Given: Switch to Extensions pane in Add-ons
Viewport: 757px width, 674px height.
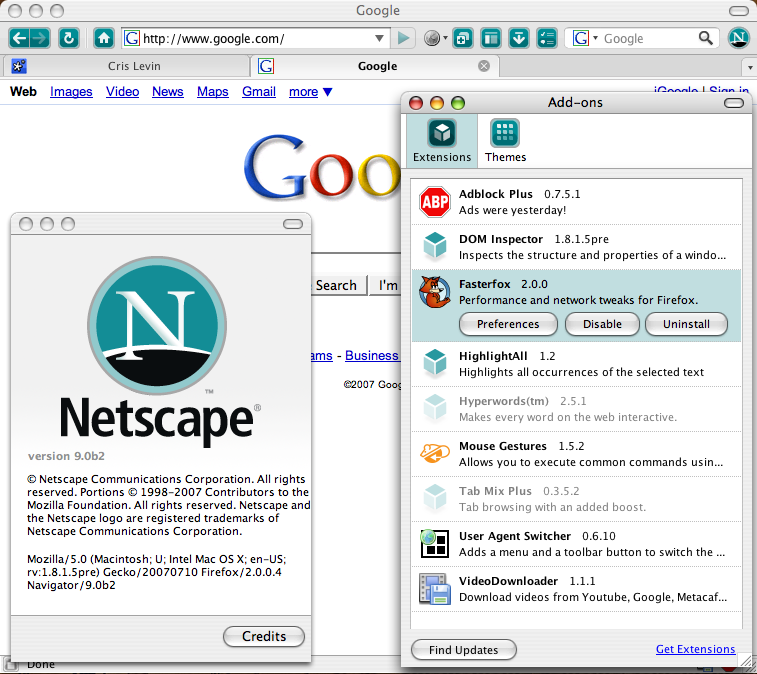Looking at the screenshot, I should pyautogui.click(x=442, y=141).
